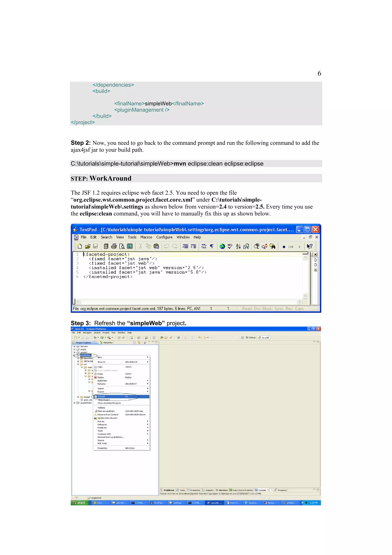Click the Find icon in TextPad toolbar

(x=257, y=246)
